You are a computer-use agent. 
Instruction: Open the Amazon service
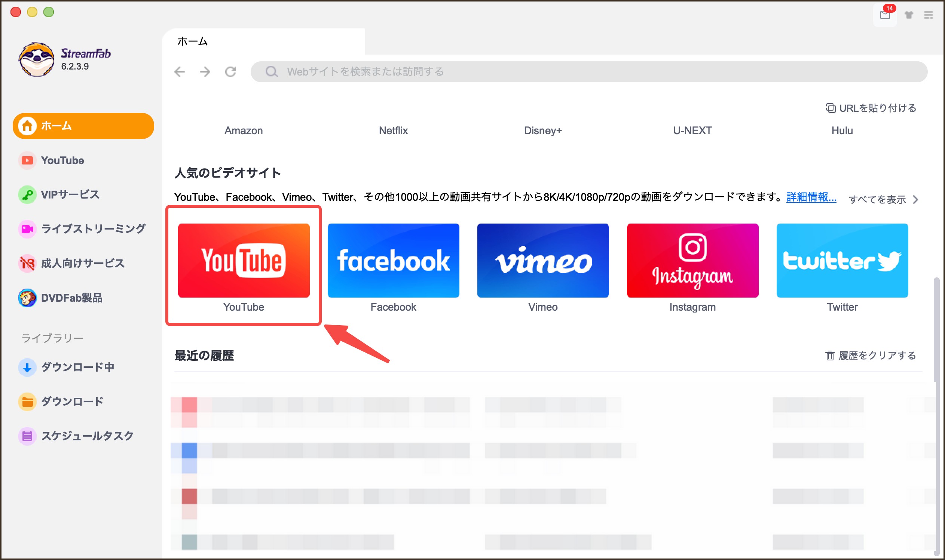[x=244, y=130]
